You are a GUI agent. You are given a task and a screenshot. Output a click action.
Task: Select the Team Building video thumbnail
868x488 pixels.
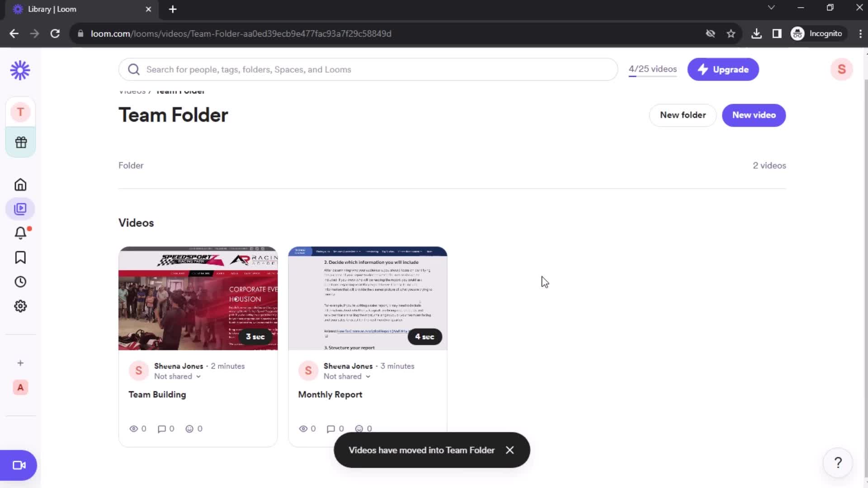198,298
